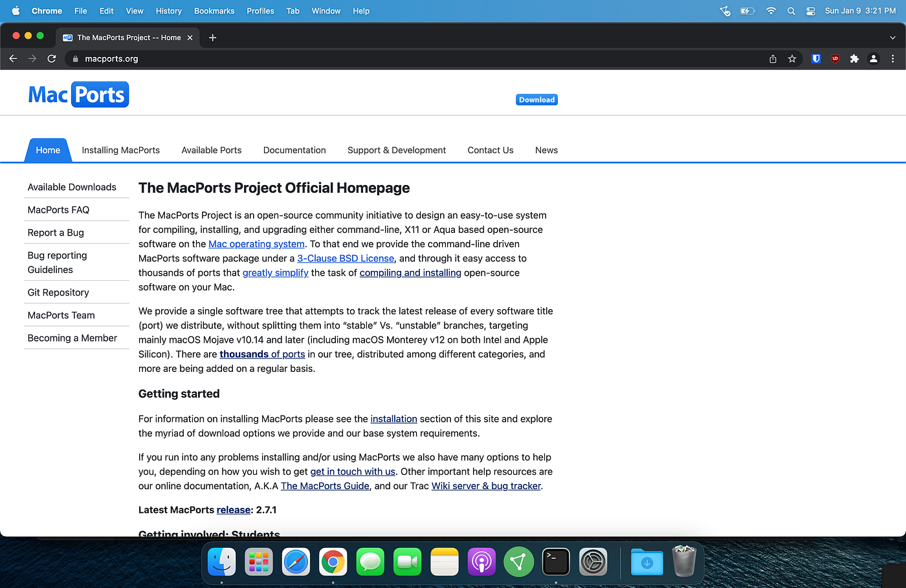Screen dimensions: 906x588
Task: Click the thousands of ports link
Action: coord(262,354)
